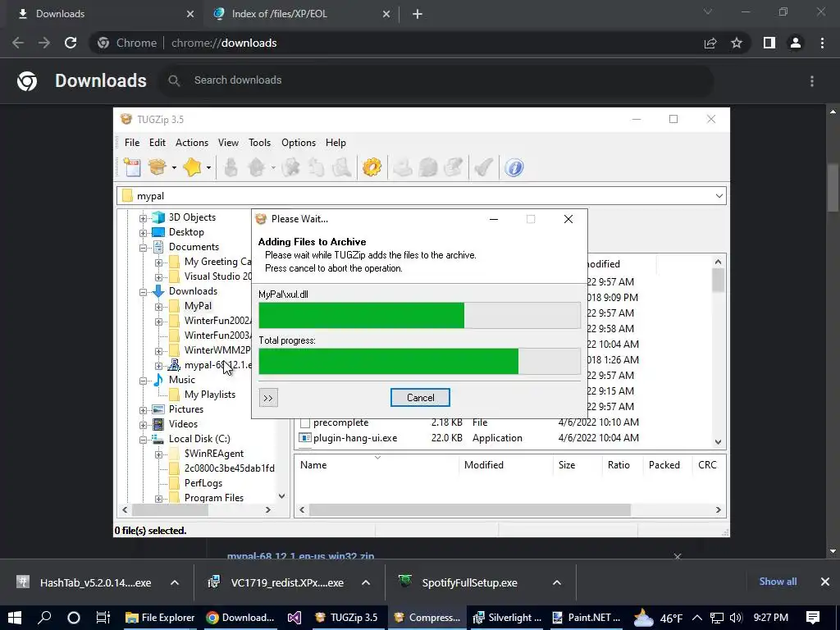Click the Music note icon in the folder tree

coord(158,379)
